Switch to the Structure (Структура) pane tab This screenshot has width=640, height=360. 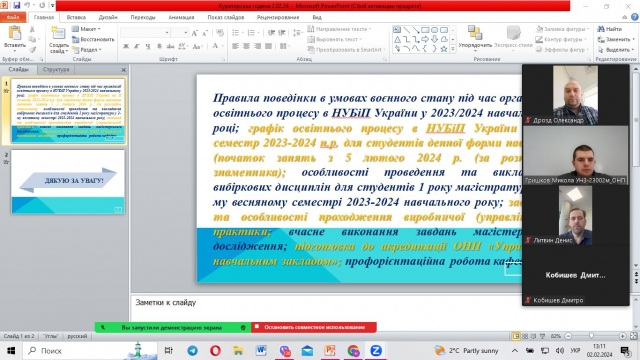pyautogui.click(x=56, y=69)
